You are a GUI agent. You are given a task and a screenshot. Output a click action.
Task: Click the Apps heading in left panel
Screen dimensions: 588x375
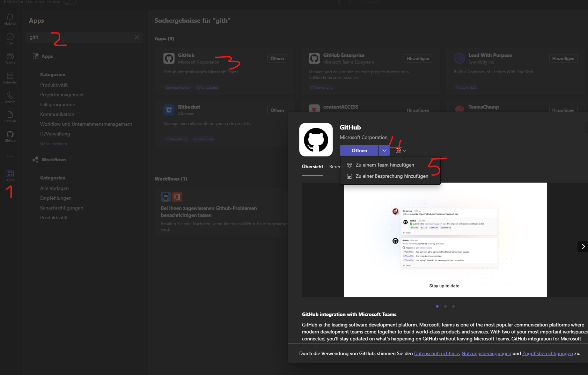(x=47, y=56)
